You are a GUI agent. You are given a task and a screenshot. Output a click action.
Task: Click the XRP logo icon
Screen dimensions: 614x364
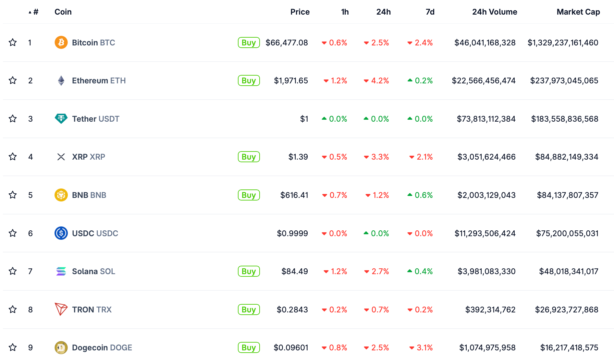tap(61, 157)
